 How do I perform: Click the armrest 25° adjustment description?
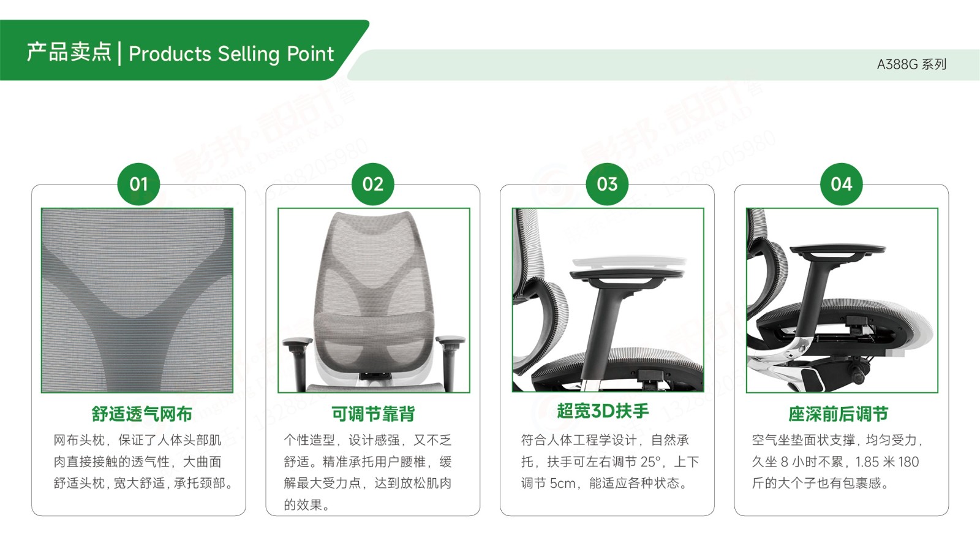point(610,462)
